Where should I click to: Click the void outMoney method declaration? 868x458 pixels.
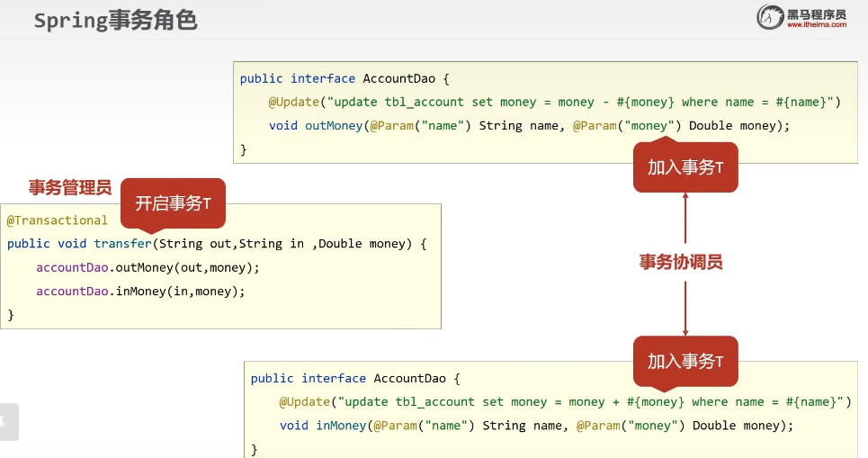tap(529, 126)
